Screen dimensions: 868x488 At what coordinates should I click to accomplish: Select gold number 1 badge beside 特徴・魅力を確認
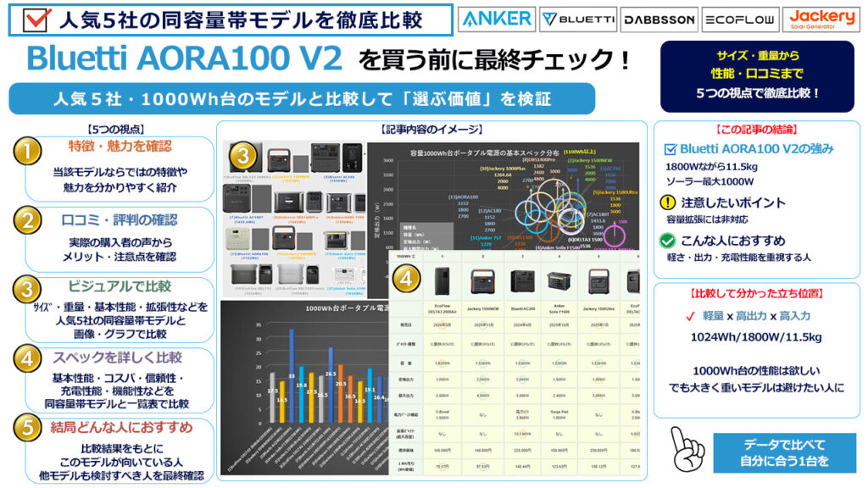point(27,151)
